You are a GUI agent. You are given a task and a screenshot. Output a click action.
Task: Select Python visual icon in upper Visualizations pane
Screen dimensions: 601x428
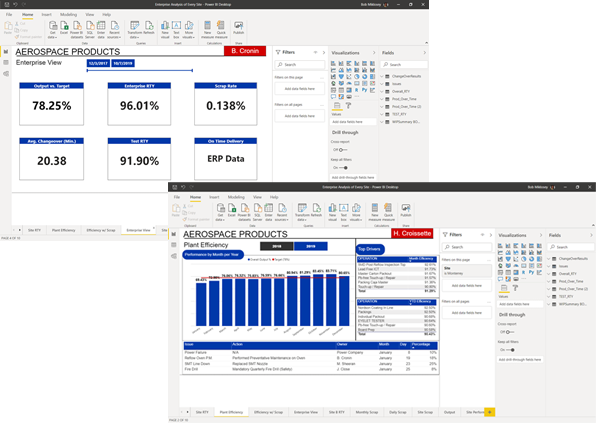(365, 90)
